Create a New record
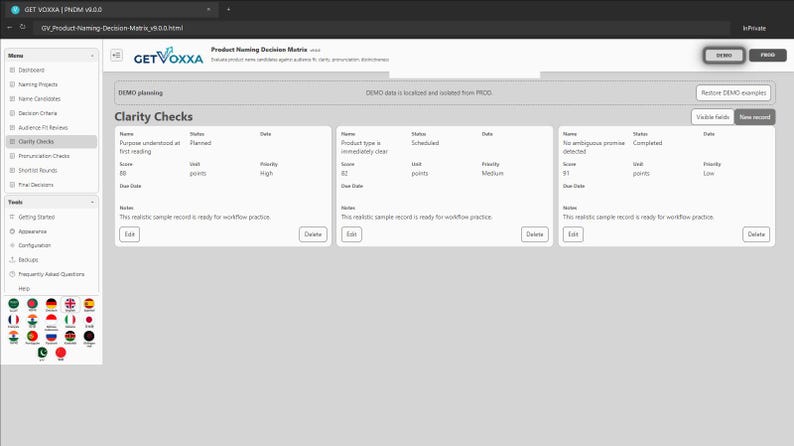794x446 pixels. [755, 117]
